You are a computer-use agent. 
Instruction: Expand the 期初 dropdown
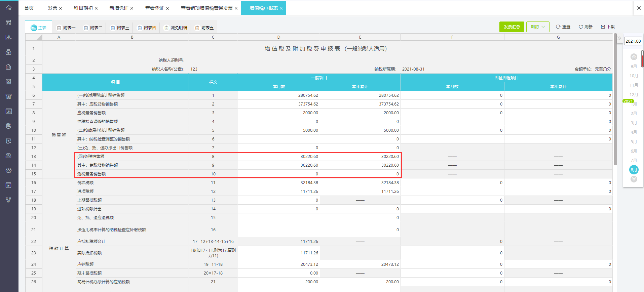(538, 27)
